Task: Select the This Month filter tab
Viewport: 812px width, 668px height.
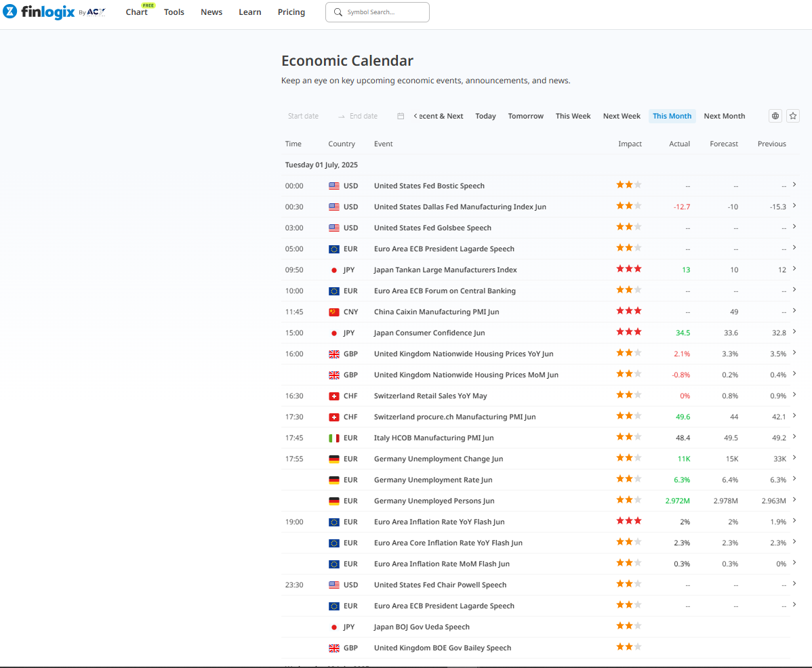Action: tap(672, 116)
